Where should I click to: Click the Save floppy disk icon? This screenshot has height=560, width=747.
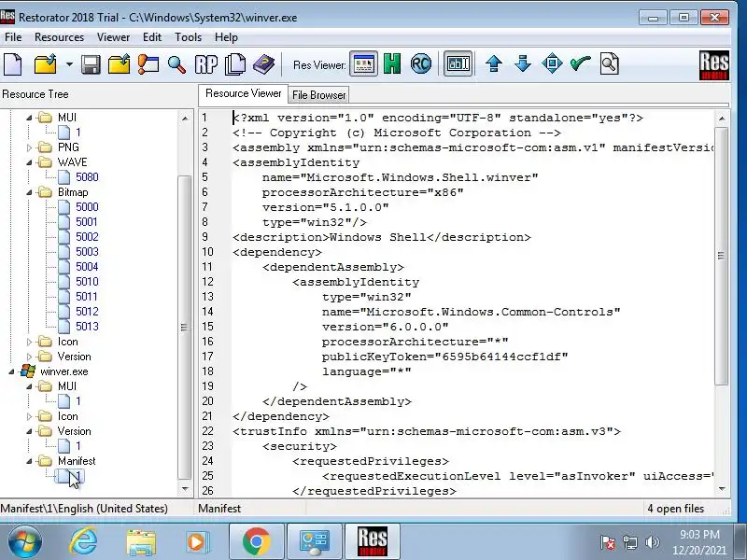tap(91, 63)
